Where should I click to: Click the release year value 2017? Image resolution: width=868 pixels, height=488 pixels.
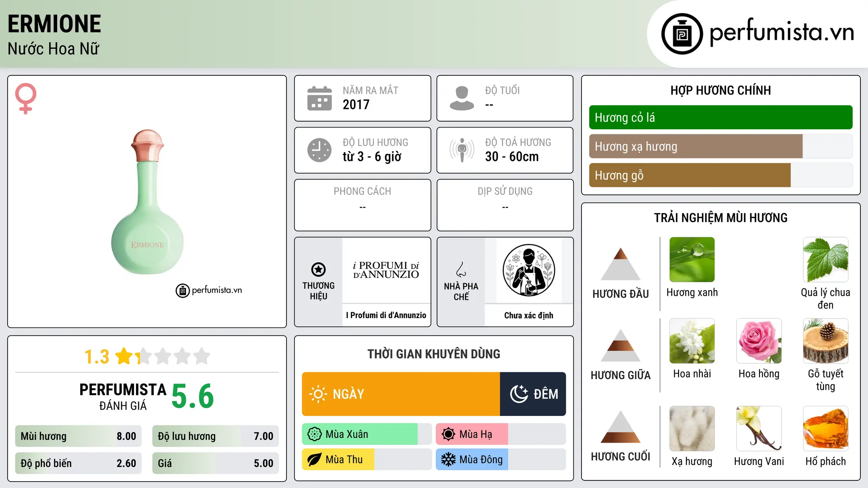pos(356,105)
